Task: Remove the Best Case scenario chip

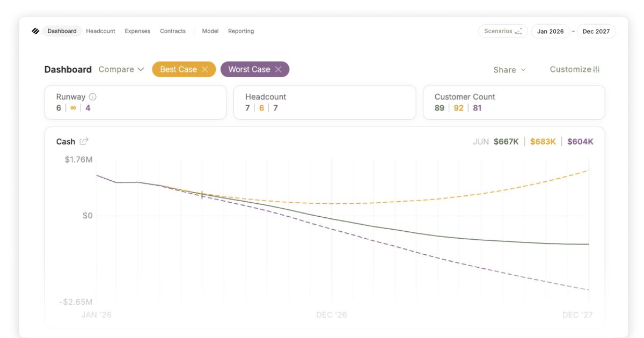Action: 204,69
